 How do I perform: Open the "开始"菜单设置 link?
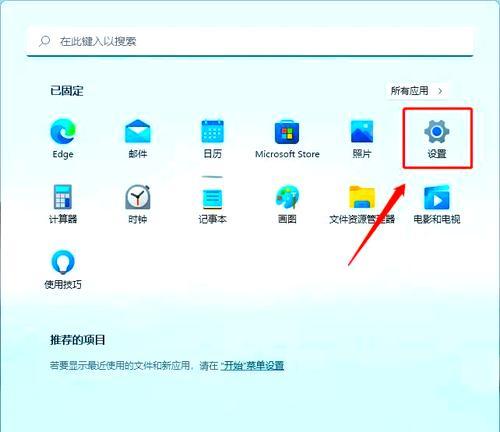252,366
